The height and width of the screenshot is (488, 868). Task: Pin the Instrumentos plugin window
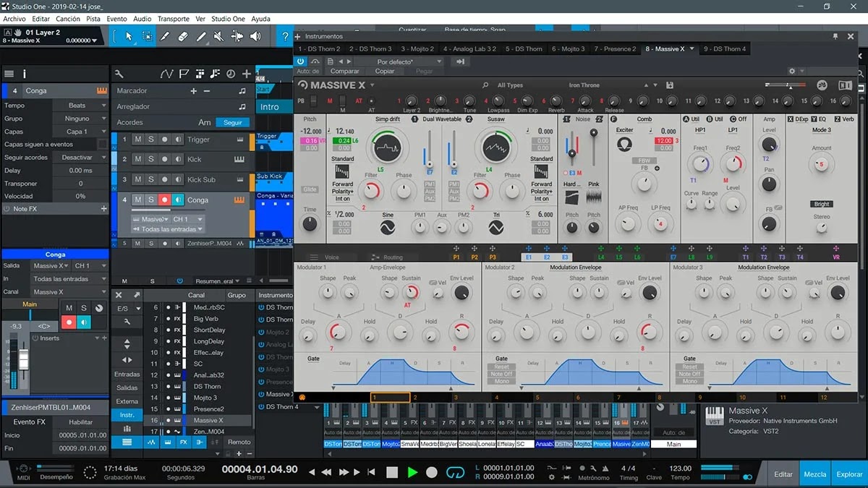[835, 36]
